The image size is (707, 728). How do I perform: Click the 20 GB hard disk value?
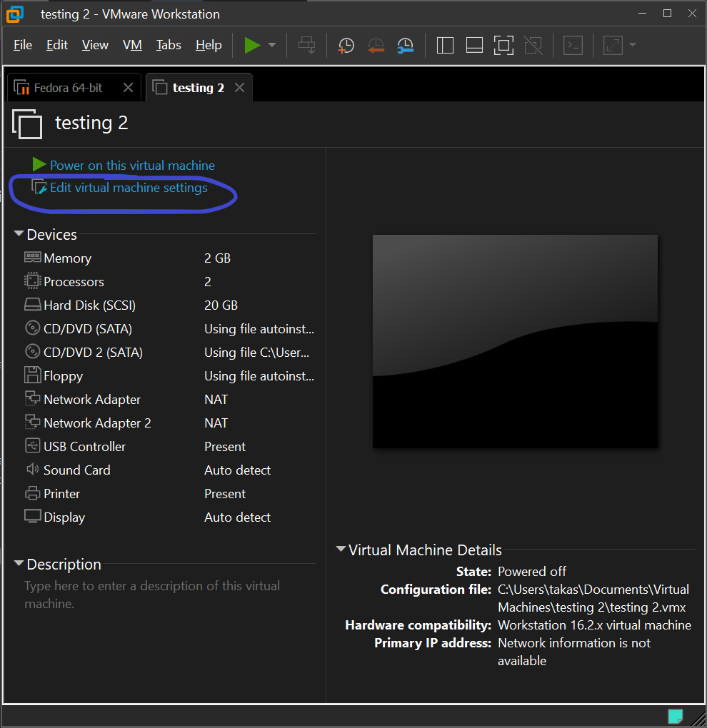click(221, 305)
